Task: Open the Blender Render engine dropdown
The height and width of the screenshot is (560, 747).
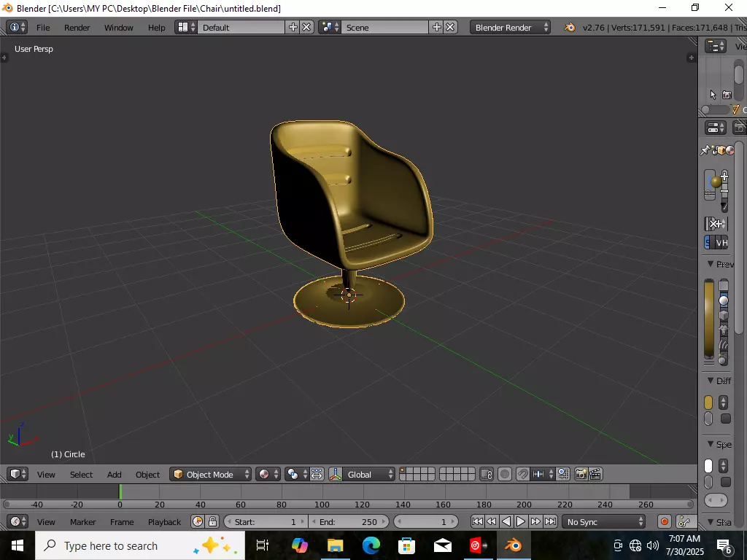Action: pos(510,27)
